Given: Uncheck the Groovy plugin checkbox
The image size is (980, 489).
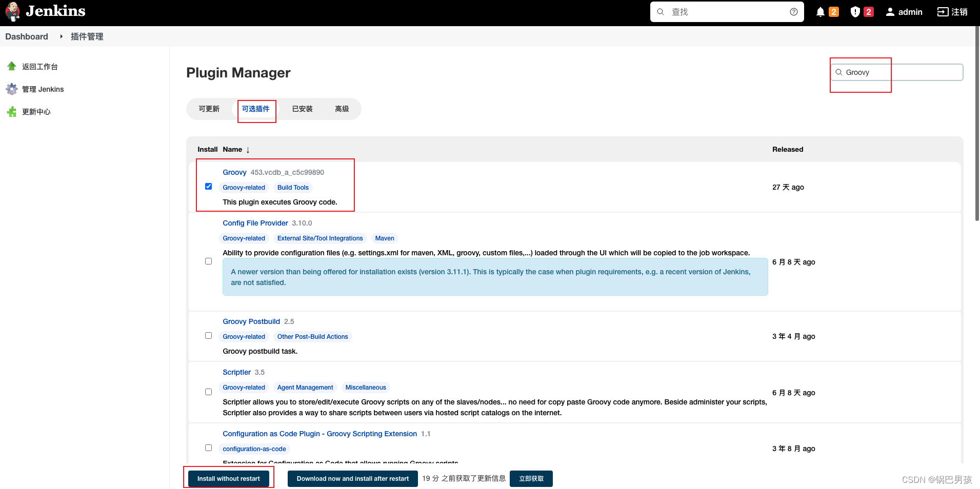Looking at the screenshot, I should pyautogui.click(x=208, y=186).
